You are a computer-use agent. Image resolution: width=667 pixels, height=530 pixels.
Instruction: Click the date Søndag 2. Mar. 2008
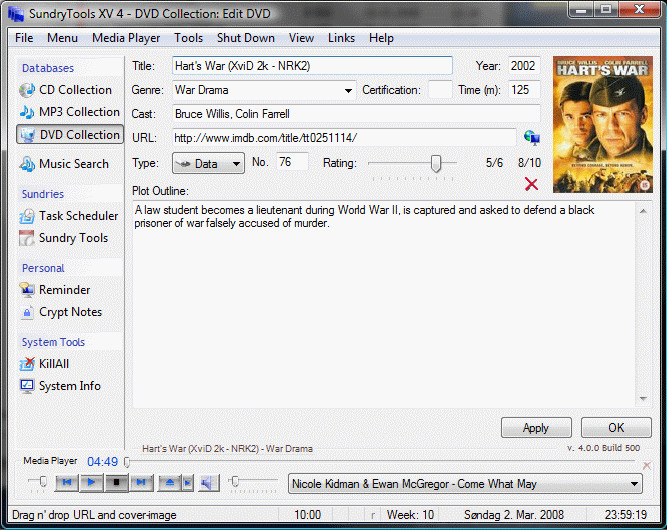point(514,515)
